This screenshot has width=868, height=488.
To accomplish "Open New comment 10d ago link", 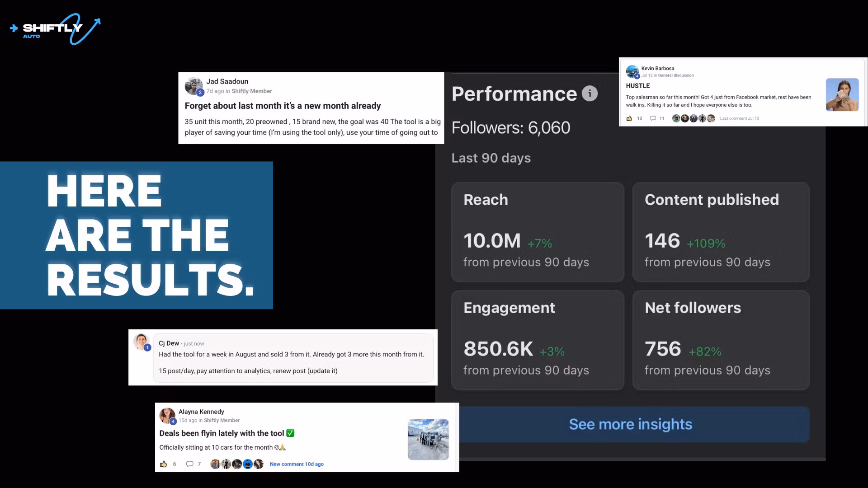I will click(x=297, y=464).
